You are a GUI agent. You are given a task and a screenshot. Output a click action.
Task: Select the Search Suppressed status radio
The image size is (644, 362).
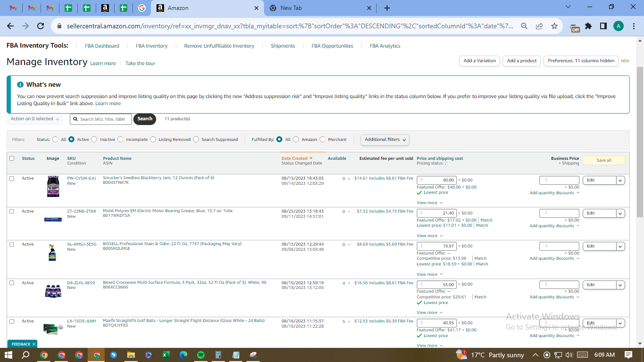click(196, 140)
